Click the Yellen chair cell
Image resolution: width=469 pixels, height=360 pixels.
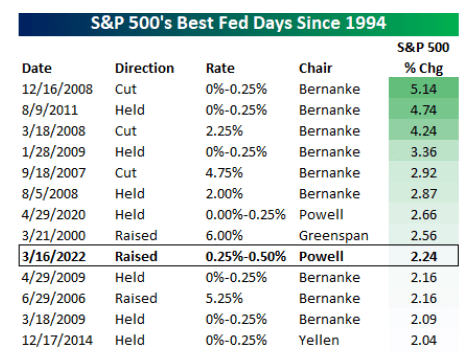click(x=319, y=340)
